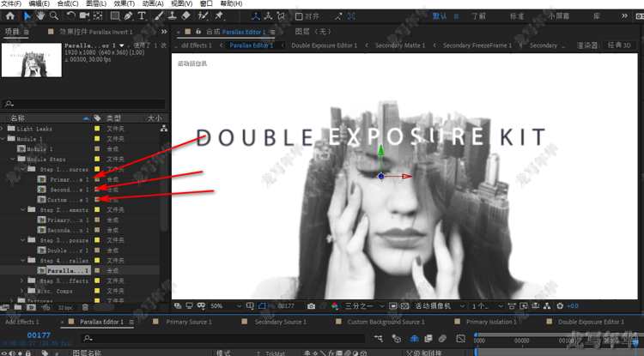
Task: Open the 动画(A) menu
Action: tap(153, 3)
